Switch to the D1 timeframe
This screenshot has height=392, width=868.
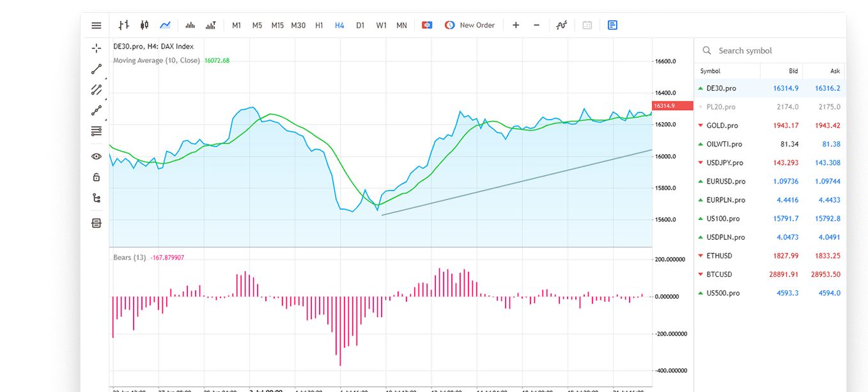pyautogui.click(x=360, y=26)
